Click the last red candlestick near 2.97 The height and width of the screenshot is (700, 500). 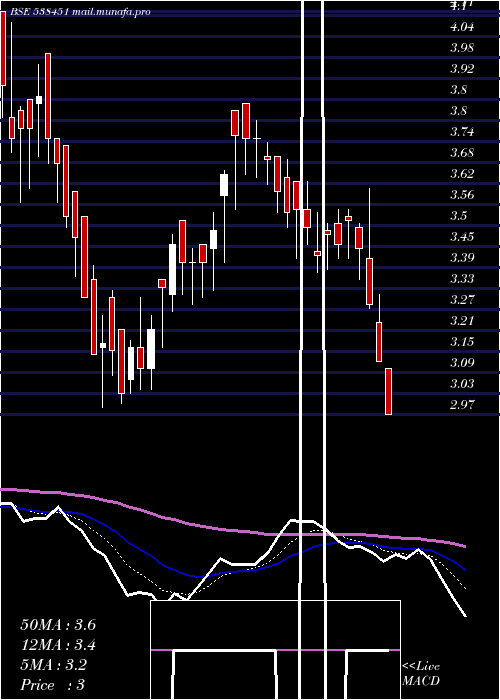(388, 392)
